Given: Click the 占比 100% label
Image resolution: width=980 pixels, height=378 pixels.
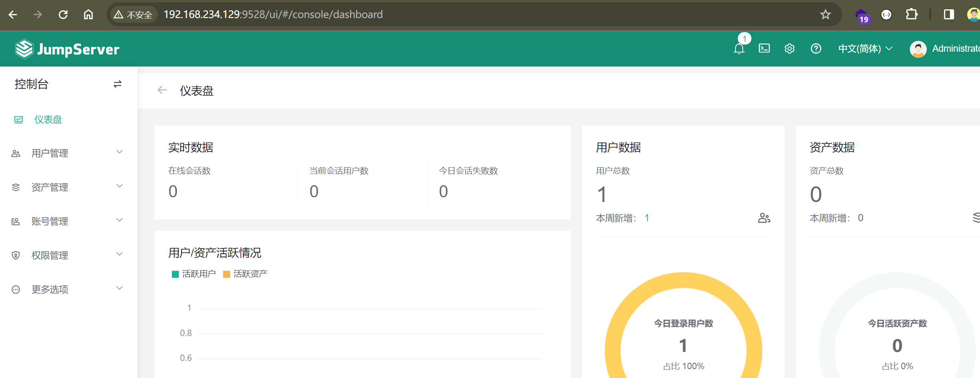Looking at the screenshot, I should (x=683, y=366).
